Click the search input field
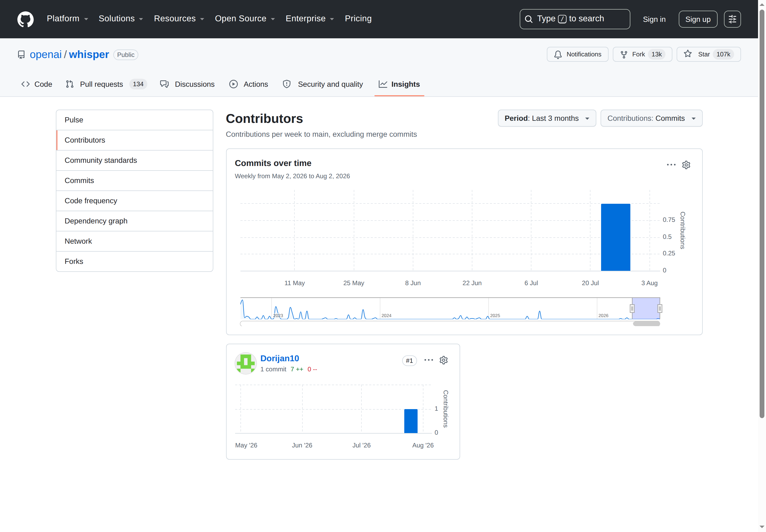 tap(575, 19)
